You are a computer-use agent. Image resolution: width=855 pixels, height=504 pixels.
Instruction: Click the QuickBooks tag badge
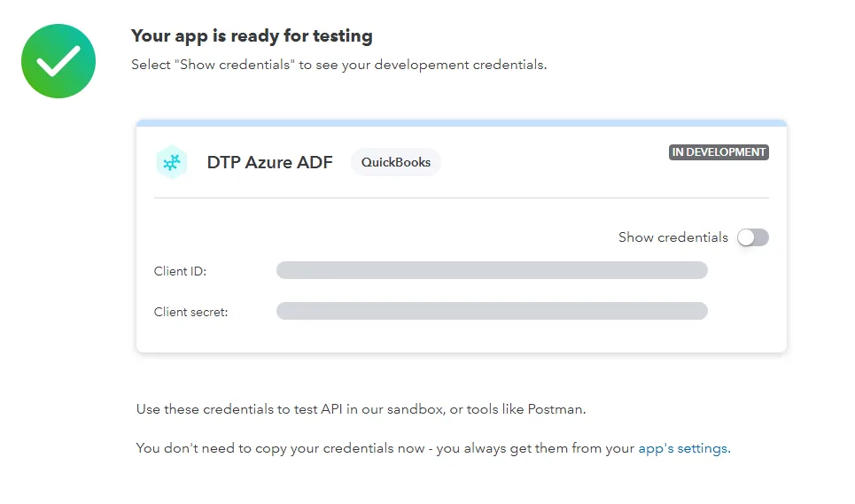(396, 162)
